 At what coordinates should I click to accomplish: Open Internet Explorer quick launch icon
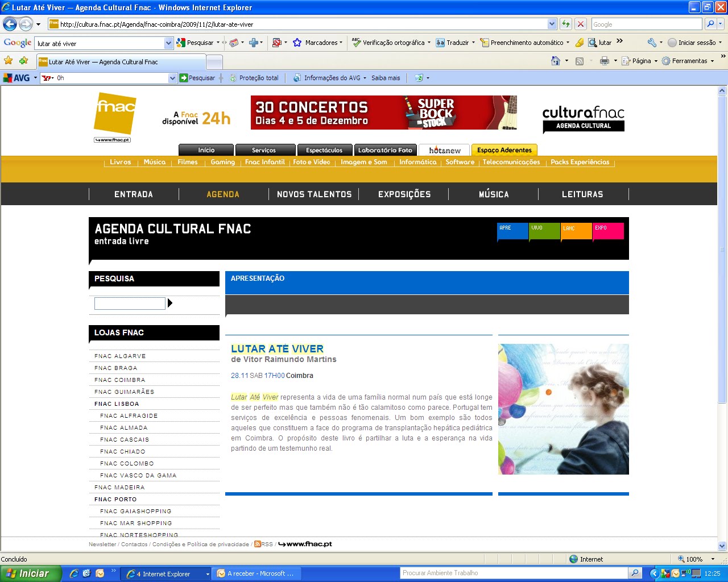pyautogui.click(x=74, y=573)
